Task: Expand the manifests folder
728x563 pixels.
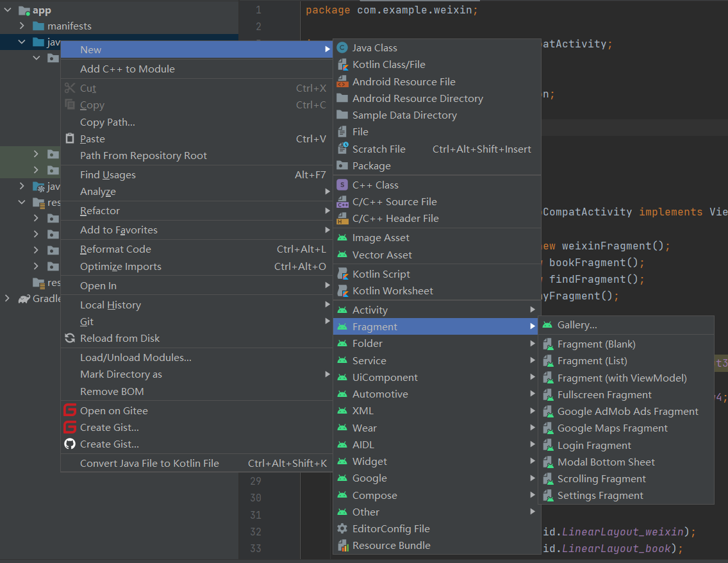Action: 22,26
